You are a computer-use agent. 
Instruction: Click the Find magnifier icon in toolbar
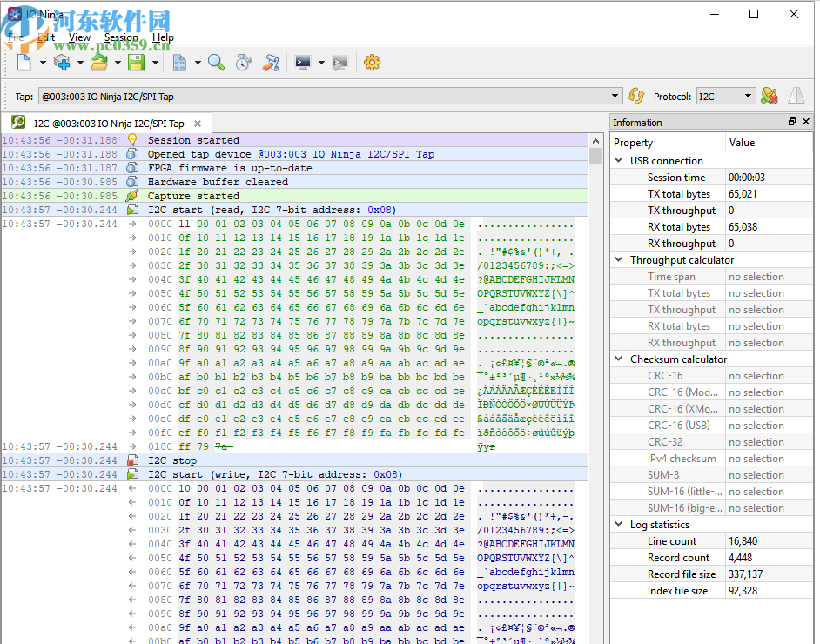click(x=216, y=62)
